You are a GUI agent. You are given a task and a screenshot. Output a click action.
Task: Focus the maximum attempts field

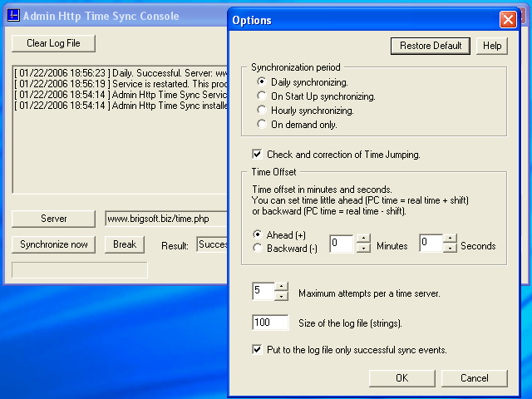click(264, 292)
